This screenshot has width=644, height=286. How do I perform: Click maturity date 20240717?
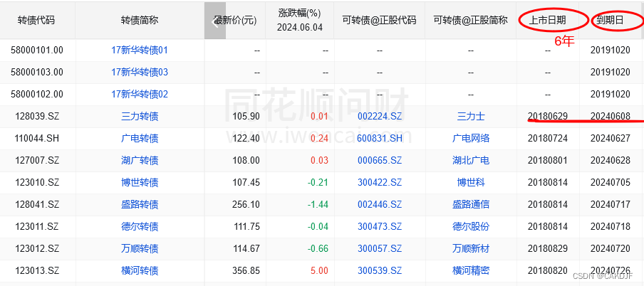pyautogui.click(x=611, y=205)
